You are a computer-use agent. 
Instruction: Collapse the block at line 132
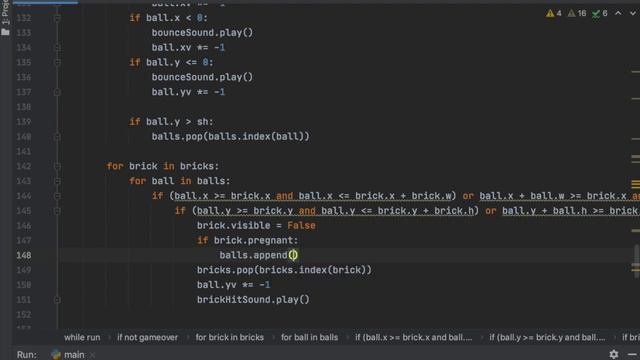[x=57, y=18]
